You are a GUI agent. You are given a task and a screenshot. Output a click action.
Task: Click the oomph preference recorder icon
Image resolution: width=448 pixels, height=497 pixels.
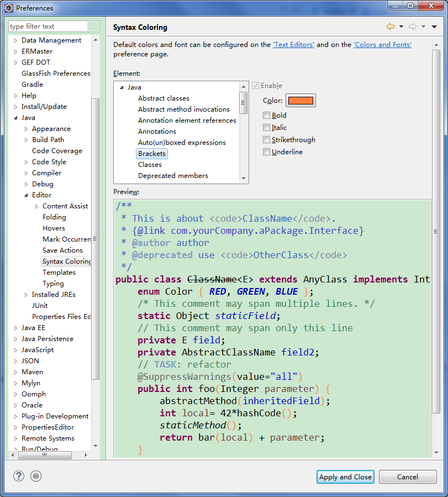pyautogui.click(x=36, y=476)
